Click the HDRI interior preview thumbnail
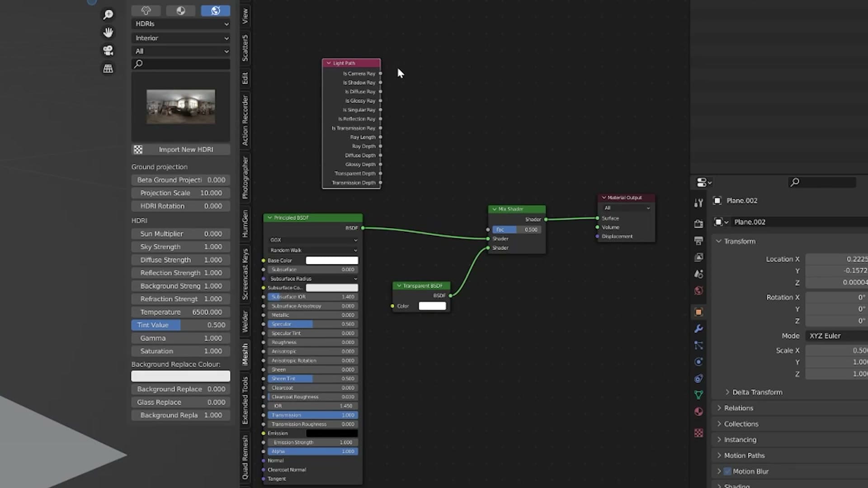The width and height of the screenshot is (868, 488). pos(181,107)
